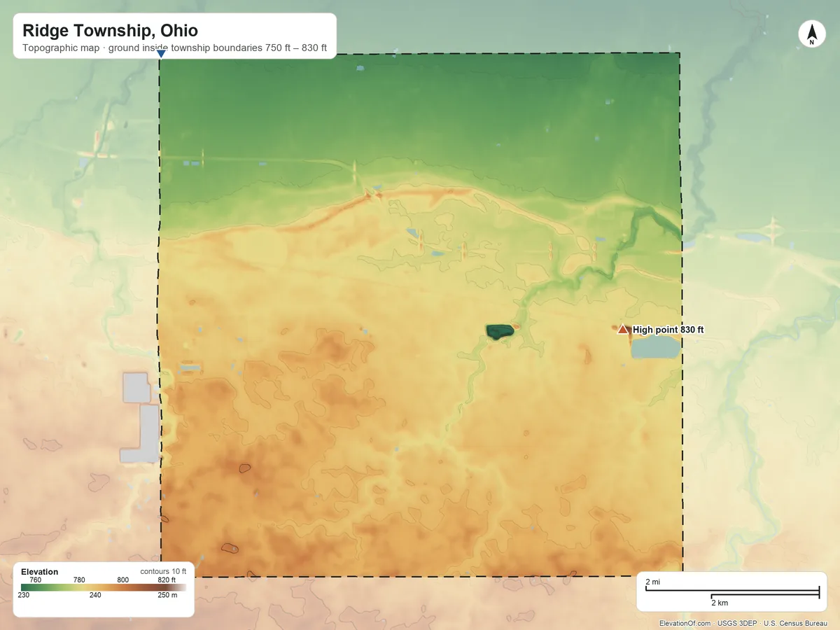Click the 'USGS 3DEP' attribution text

737,623
